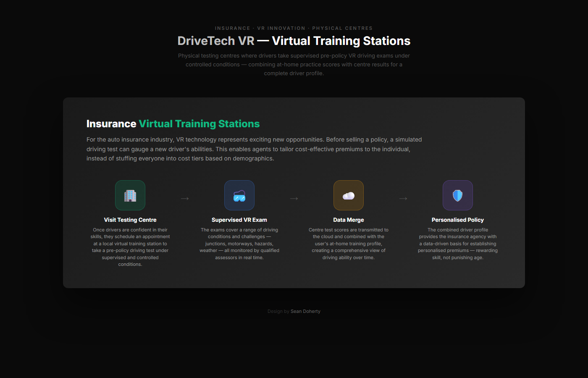The height and width of the screenshot is (378, 588).
Task: Click the Design by footer link
Action: click(x=278, y=311)
